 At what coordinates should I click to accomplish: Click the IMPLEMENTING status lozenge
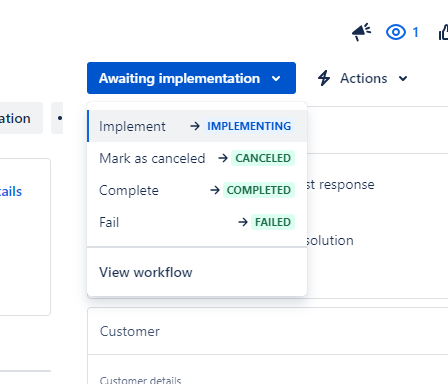coord(249,126)
